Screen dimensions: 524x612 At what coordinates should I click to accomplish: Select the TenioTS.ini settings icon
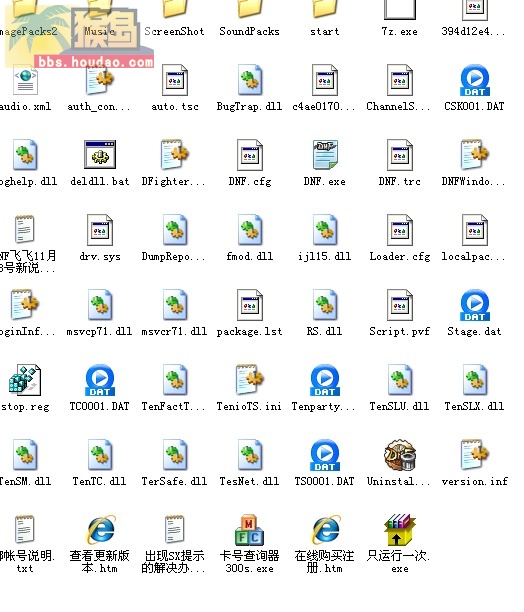coord(250,380)
